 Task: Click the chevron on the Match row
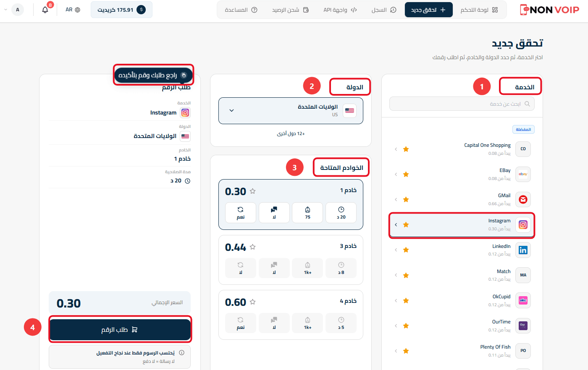tap(396, 275)
